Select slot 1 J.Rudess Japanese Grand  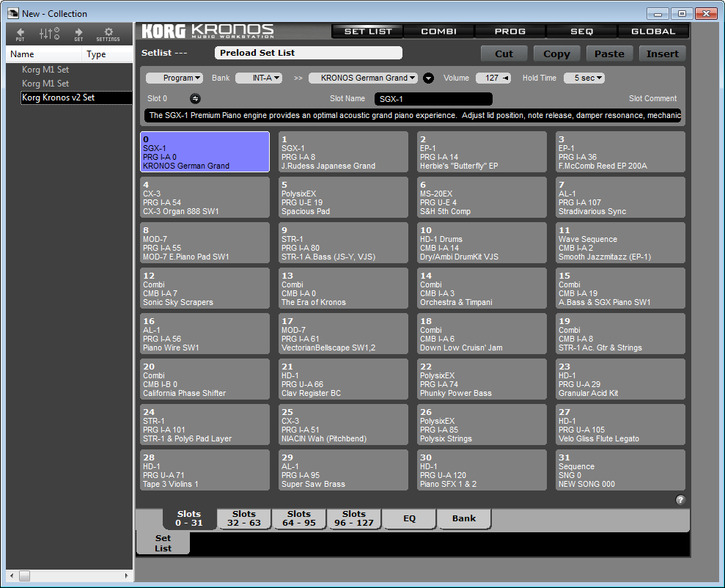point(343,152)
